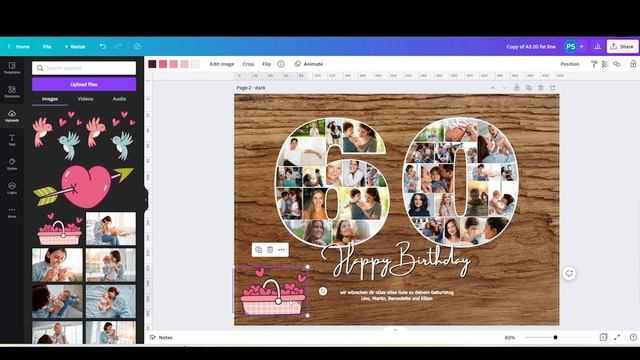Image resolution: width=640 pixels, height=360 pixels.
Task: Select the dark maroon color swatch
Action: pos(152,64)
